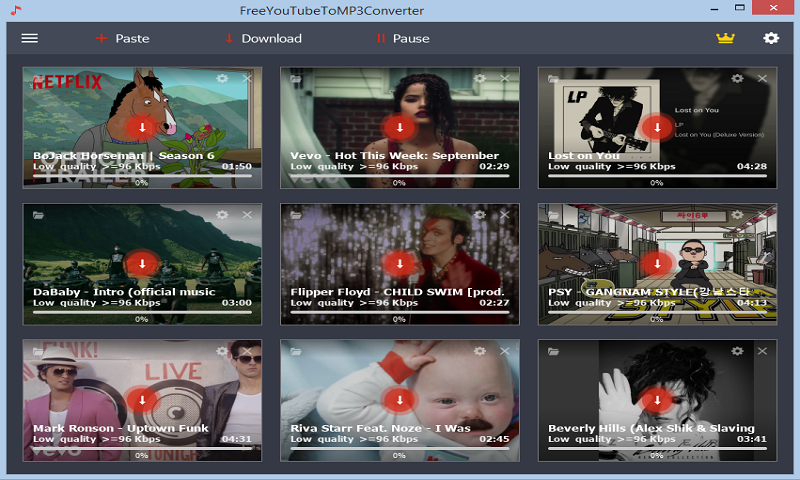The image size is (800, 480).
Task: Maximize the FreeYouTubeToMP3Converter window
Action: 740,8
